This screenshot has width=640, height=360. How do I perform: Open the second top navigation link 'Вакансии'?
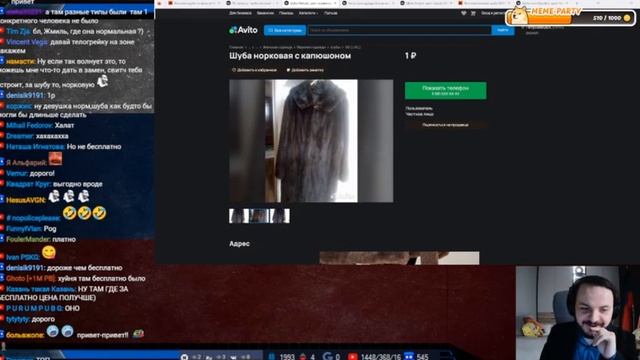(265, 13)
